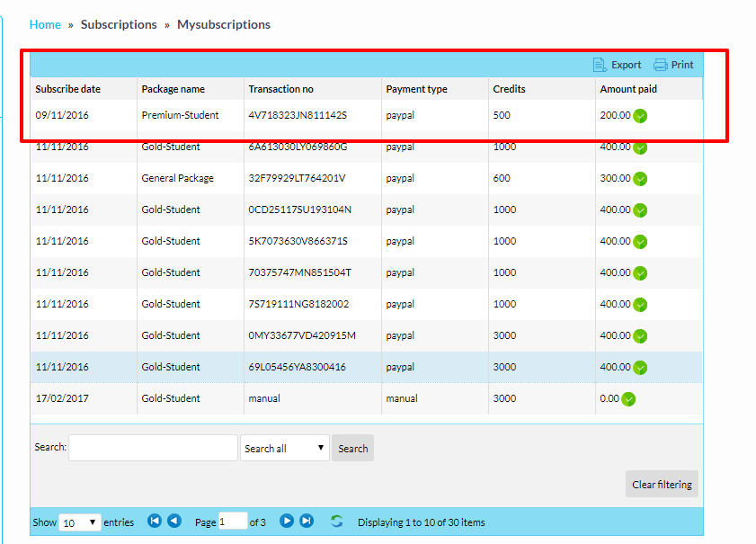Click the Subscriptions breadcrumb
The height and width of the screenshot is (544, 756).
(x=119, y=24)
